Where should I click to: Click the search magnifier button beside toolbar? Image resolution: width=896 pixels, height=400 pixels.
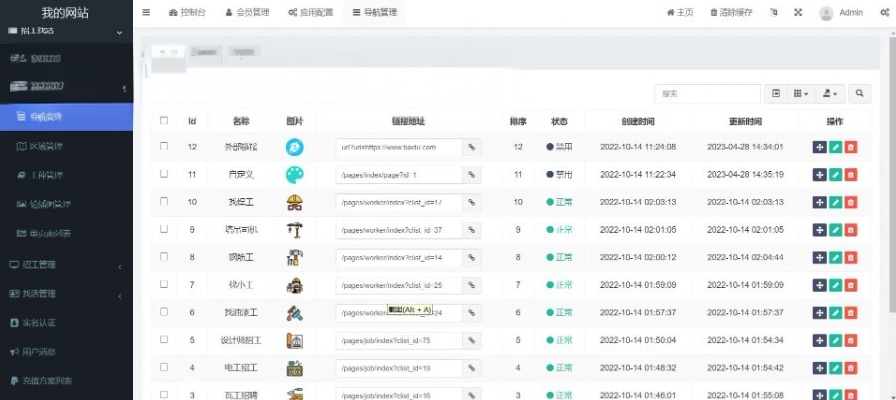[x=859, y=94]
